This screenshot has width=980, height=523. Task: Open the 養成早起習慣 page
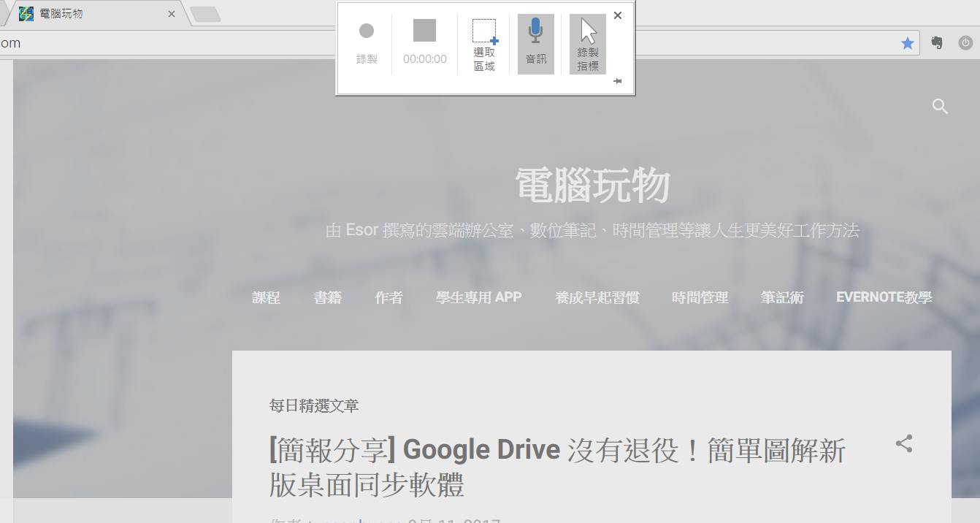pyautogui.click(x=597, y=297)
